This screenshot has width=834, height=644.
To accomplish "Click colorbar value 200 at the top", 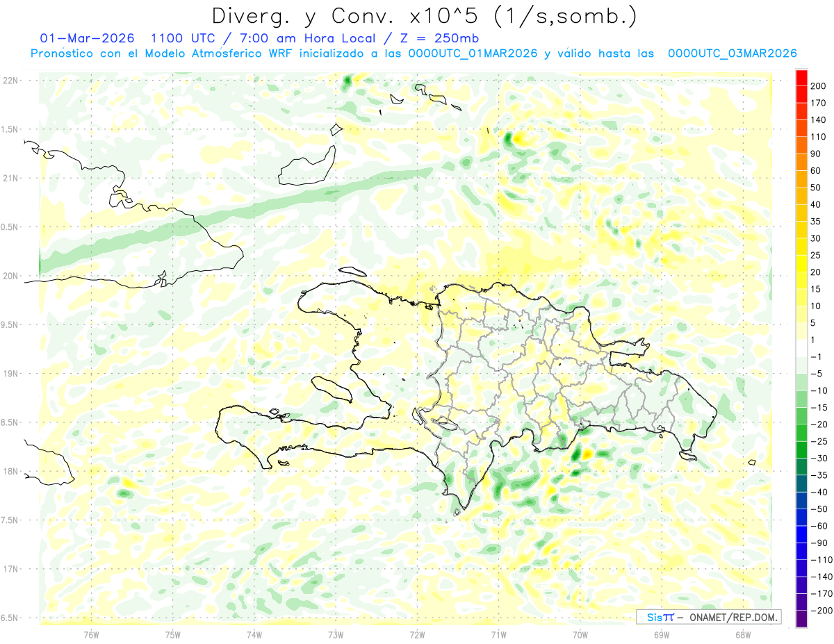I will click(x=819, y=86).
